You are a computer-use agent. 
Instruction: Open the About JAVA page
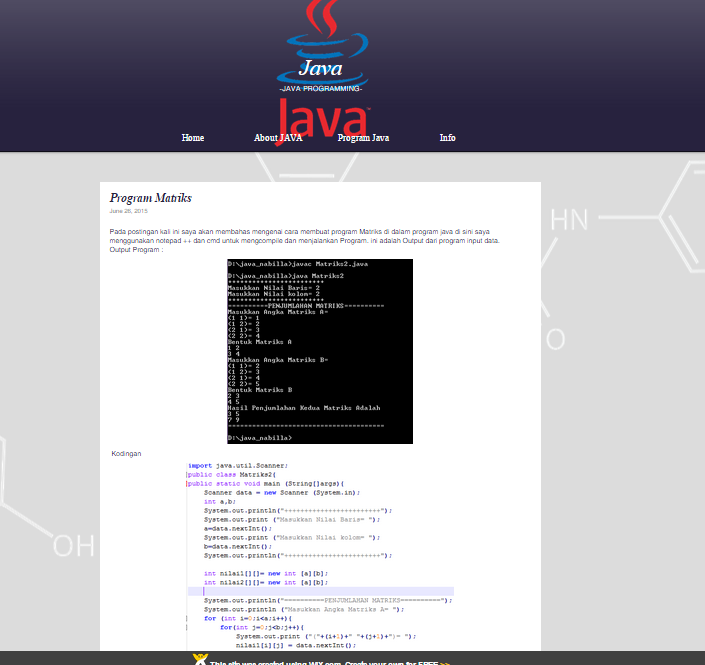[x=278, y=138]
